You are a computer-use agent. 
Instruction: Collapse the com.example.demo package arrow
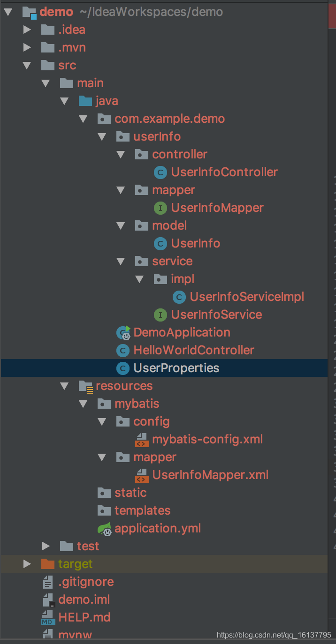click(84, 119)
